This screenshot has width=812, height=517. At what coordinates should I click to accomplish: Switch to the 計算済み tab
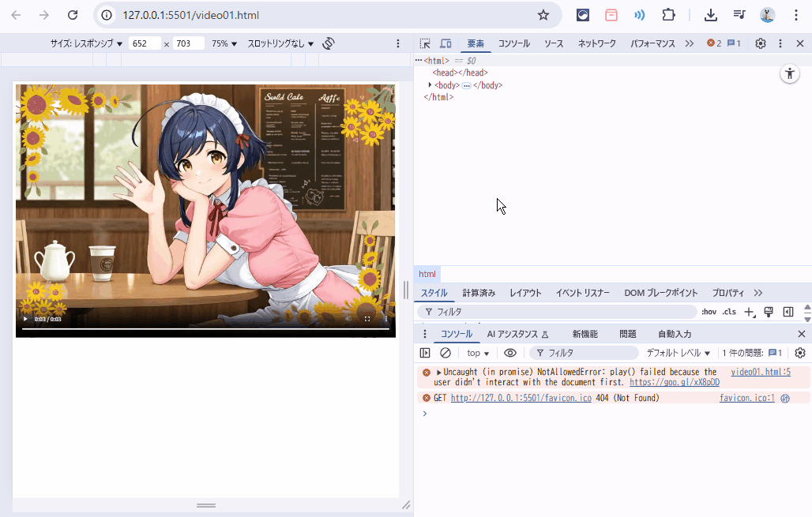pyautogui.click(x=479, y=293)
